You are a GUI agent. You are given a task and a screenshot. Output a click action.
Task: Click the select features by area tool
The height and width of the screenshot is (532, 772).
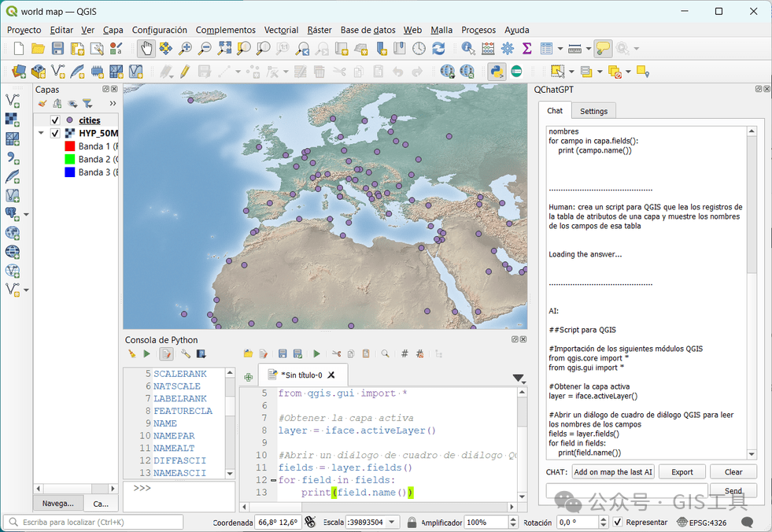(x=557, y=72)
